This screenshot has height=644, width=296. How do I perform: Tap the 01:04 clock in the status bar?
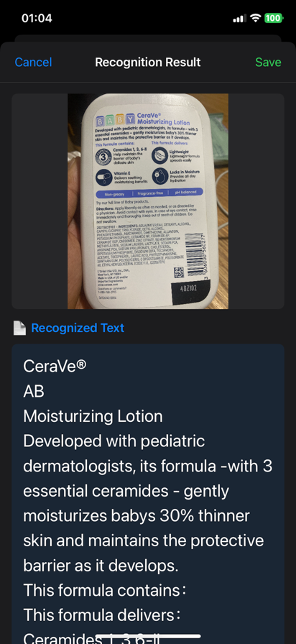tap(37, 18)
